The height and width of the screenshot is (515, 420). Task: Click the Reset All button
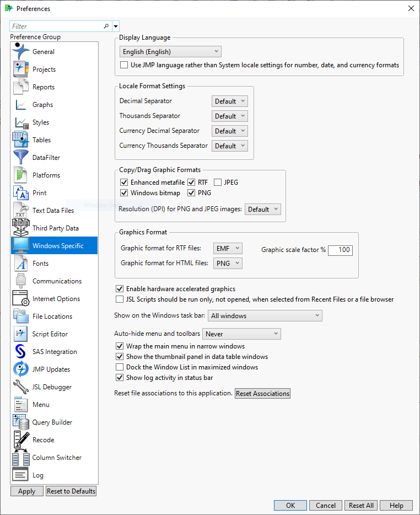(x=361, y=505)
